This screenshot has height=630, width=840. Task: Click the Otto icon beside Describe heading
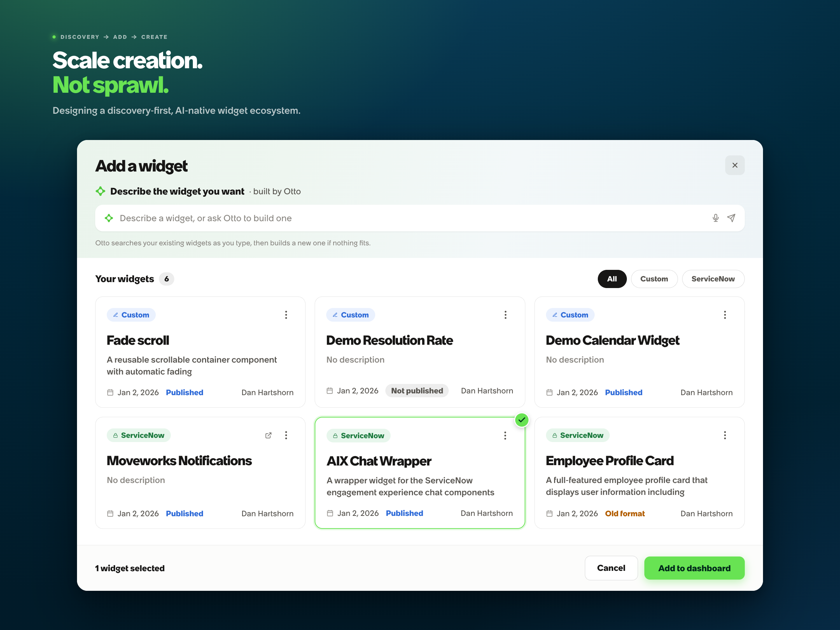100,191
